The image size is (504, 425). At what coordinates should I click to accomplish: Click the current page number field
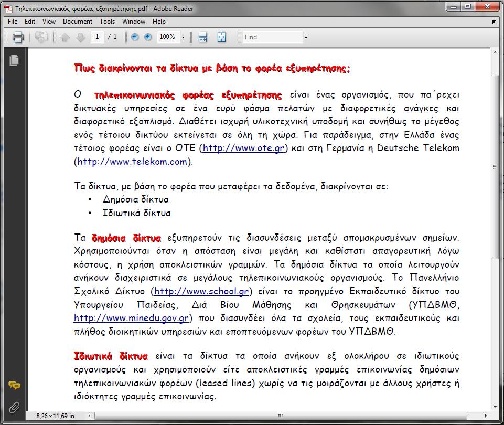(97, 37)
